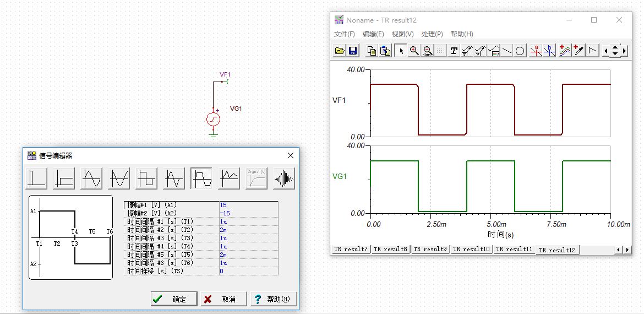
Task: Add more curves to diagram
Action: pos(565,51)
